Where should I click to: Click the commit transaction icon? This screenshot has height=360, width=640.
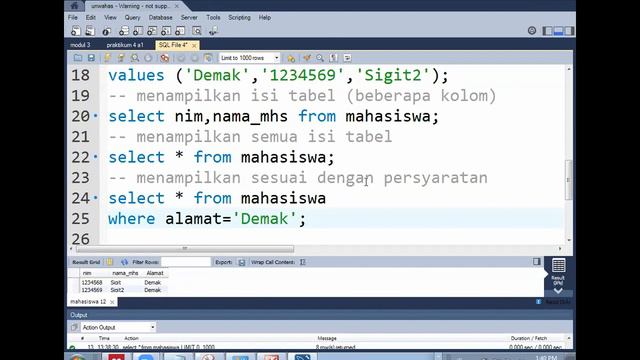181,58
